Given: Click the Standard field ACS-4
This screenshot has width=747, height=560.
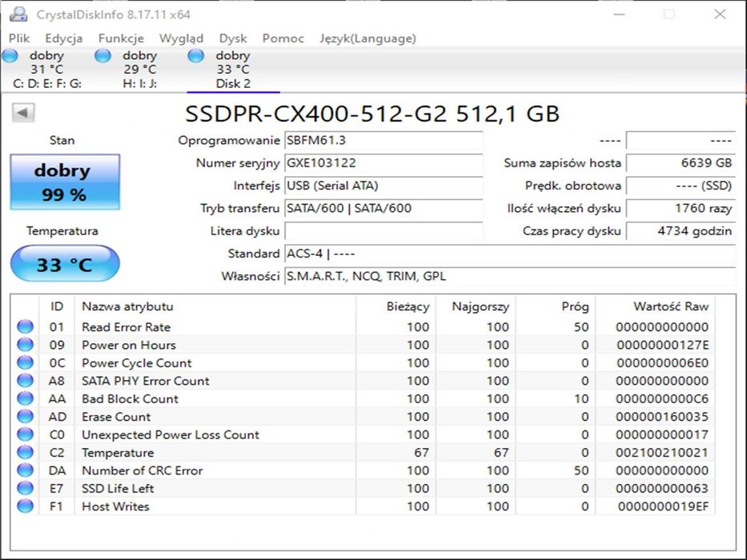Looking at the screenshot, I should 510,254.
